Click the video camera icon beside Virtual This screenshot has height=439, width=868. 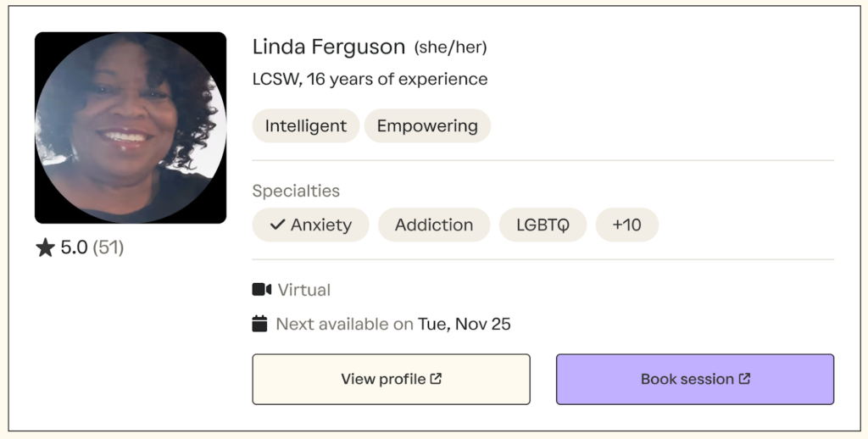(x=261, y=290)
